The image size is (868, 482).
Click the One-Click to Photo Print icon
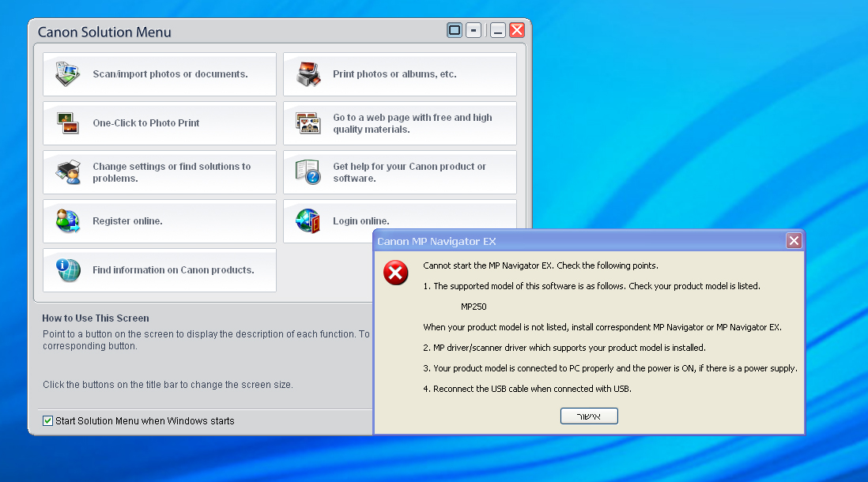tap(67, 122)
